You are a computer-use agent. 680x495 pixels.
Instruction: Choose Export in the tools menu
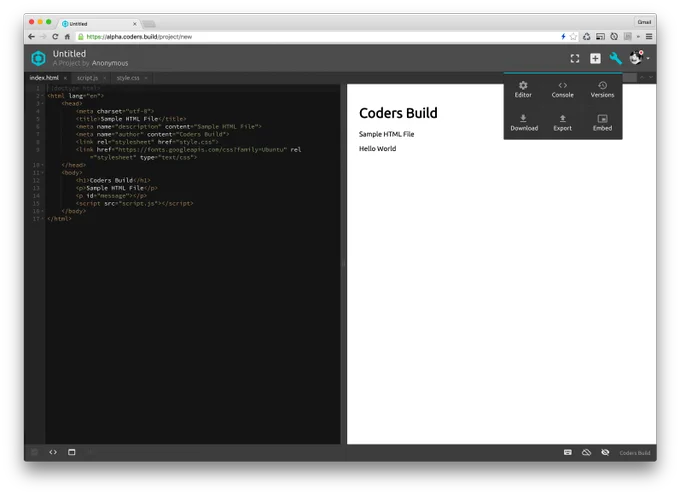pyautogui.click(x=562, y=123)
